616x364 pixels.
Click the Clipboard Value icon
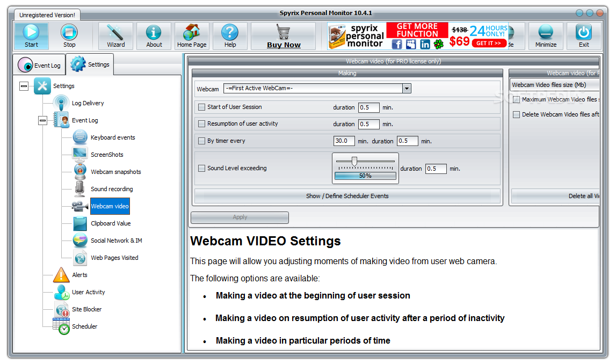point(80,223)
